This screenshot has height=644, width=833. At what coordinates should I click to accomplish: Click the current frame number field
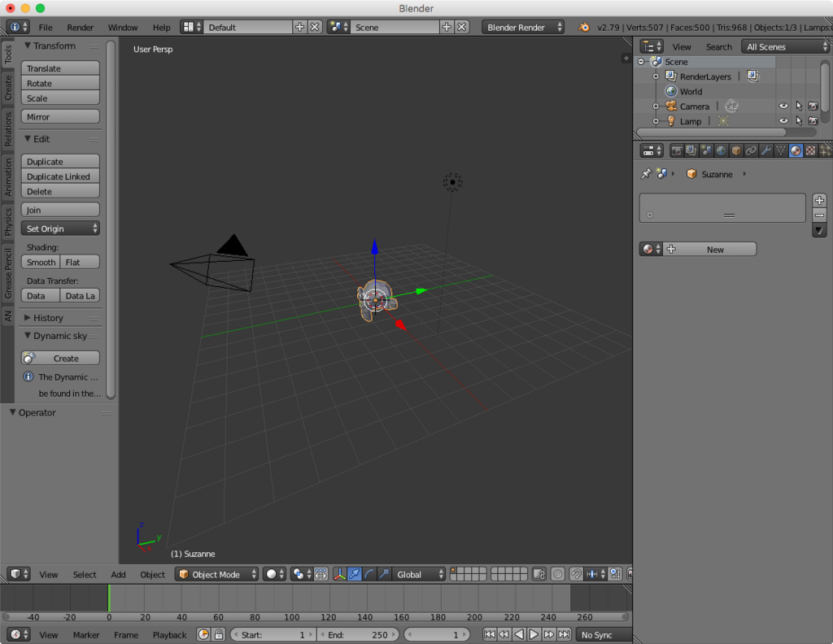[437, 634]
